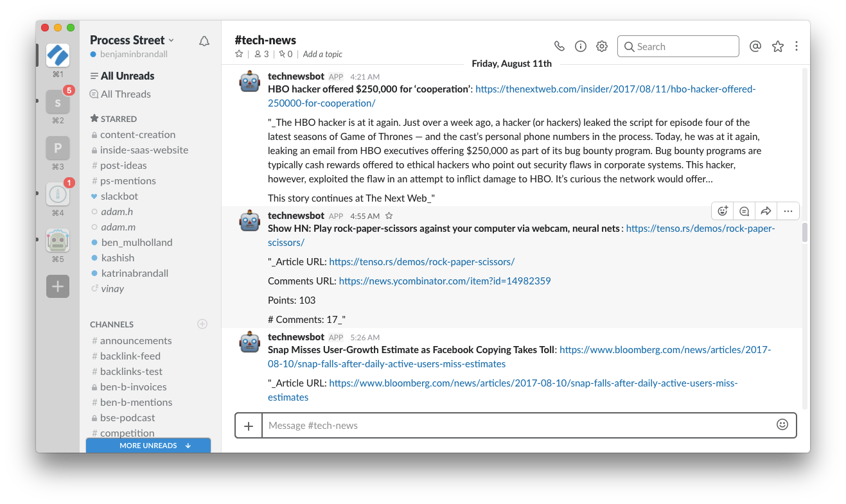Screen dimensions: 846x504
Task: Add reaction to the 4:55 AM message
Action: pyautogui.click(x=723, y=211)
